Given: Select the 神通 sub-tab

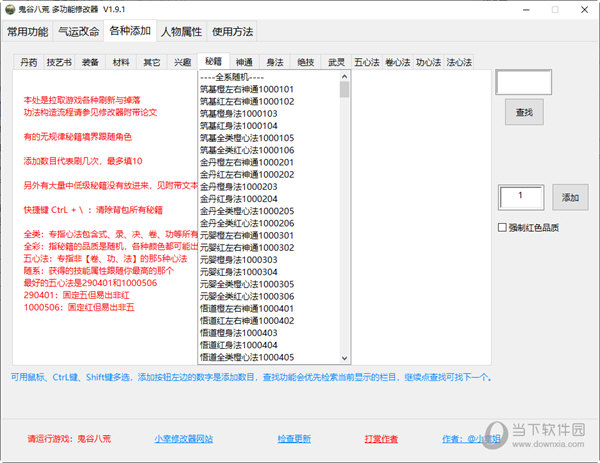Looking at the screenshot, I should tap(243, 62).
